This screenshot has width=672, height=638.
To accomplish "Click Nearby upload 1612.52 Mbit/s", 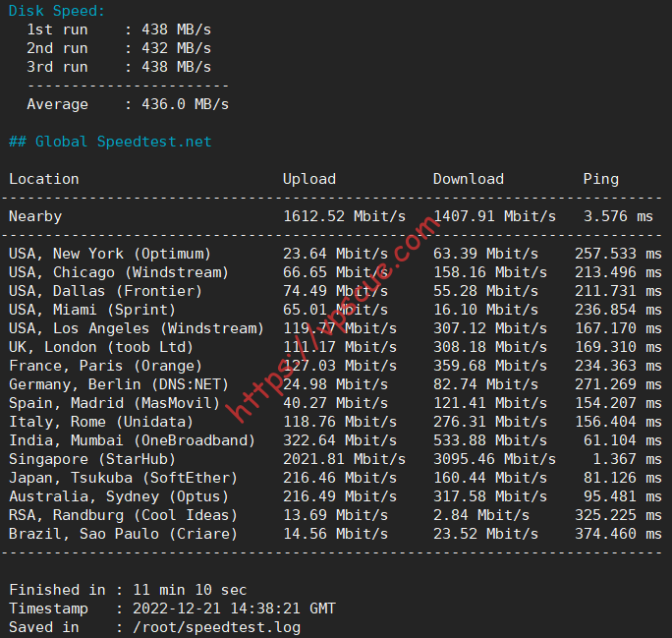I will (x=344, y=216).
